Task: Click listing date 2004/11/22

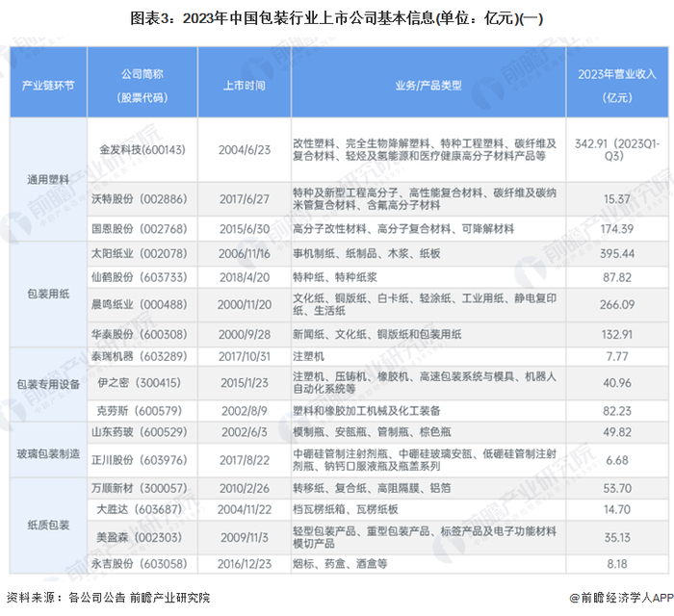Action: click(245, 510)
